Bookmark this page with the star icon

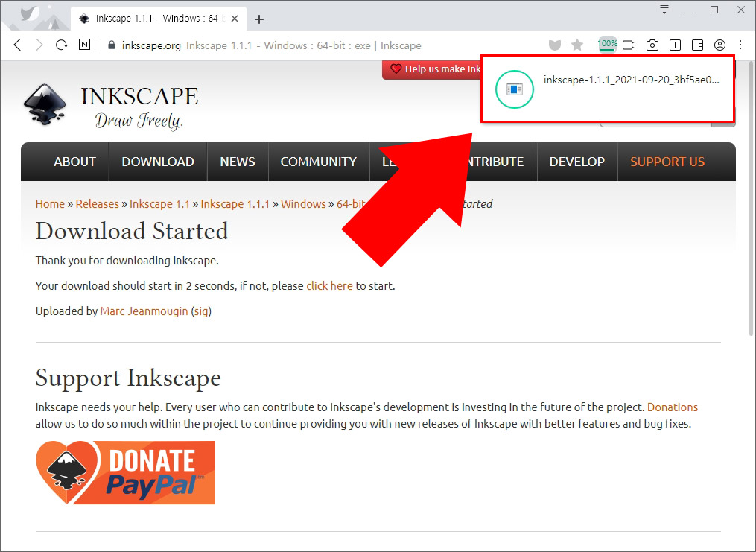coord(577,45)
